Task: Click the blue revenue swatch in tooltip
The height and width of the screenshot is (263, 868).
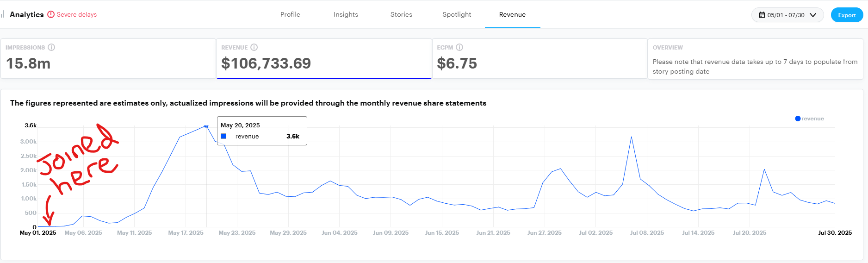Action: point(223,136)
